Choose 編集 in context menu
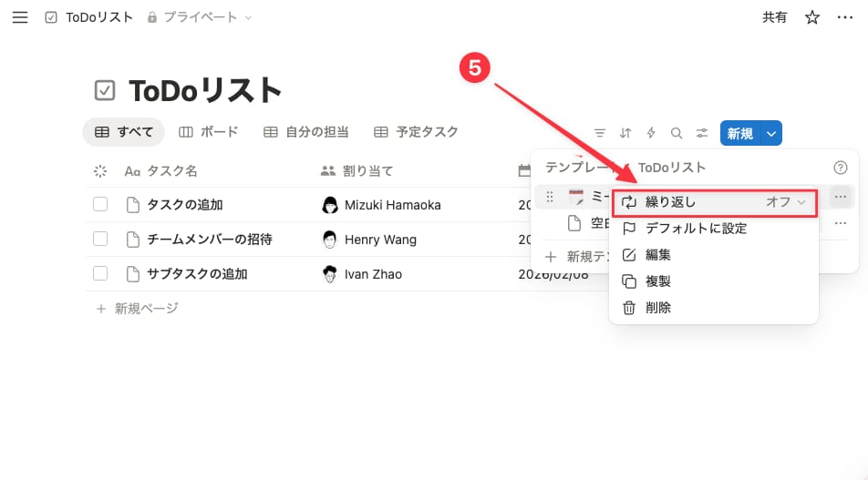Viewport: 868px width, 480px height. point(714,255)
